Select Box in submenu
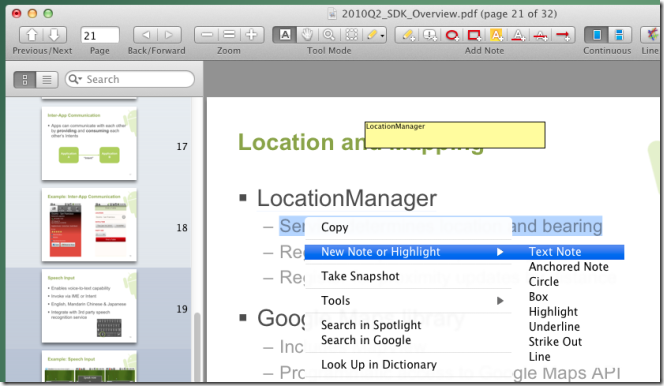The height and width of the screenshot is (386, 664). point(568,297)
